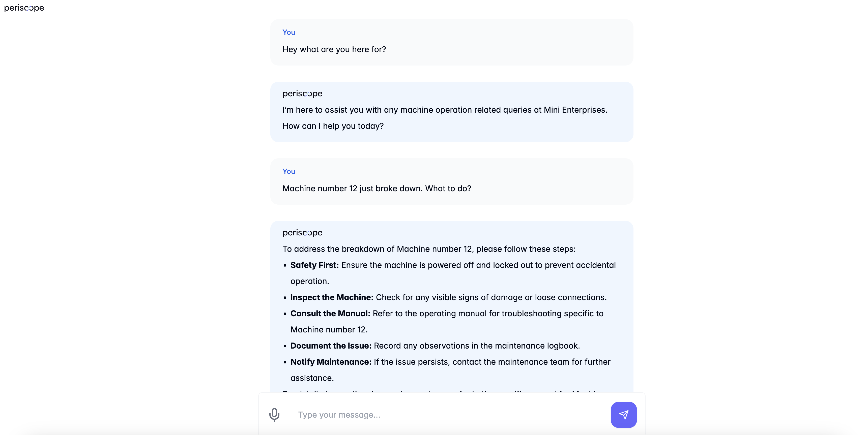
Task: Select the 'You' label on machine breakdown message
Action: click(x=288, y=171)
